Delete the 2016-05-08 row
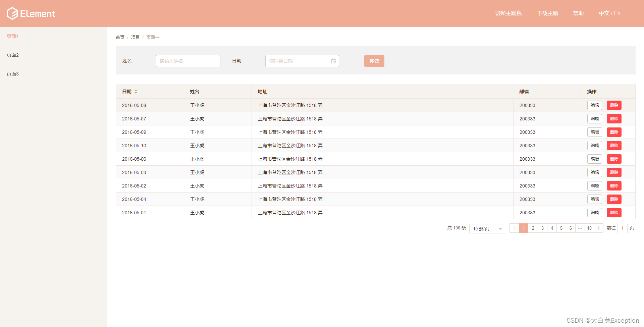 (614, 105)
